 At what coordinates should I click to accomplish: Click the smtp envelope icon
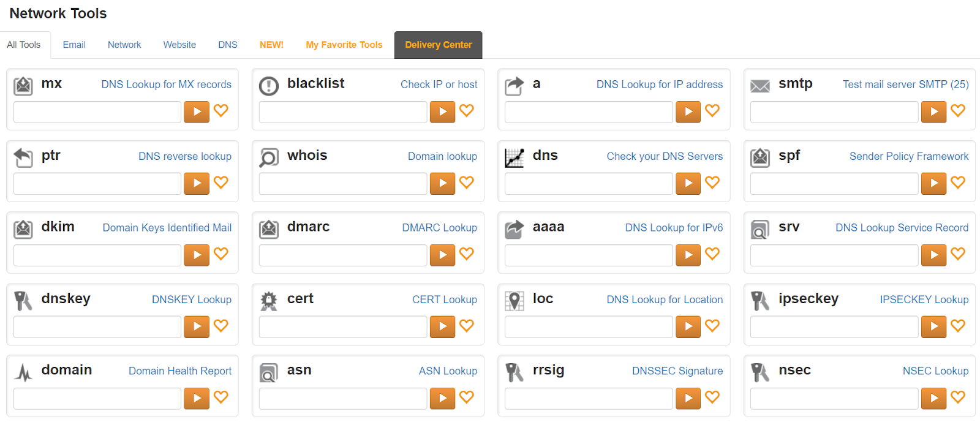coord(760,86)
